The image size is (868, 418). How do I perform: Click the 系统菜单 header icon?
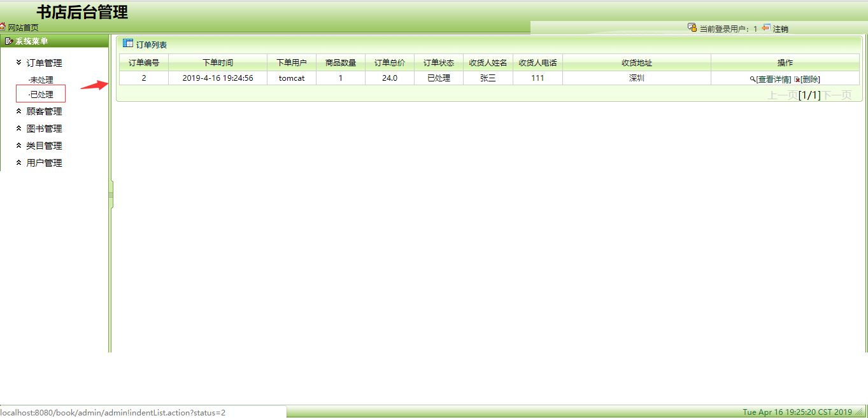(x=9, y=41)
